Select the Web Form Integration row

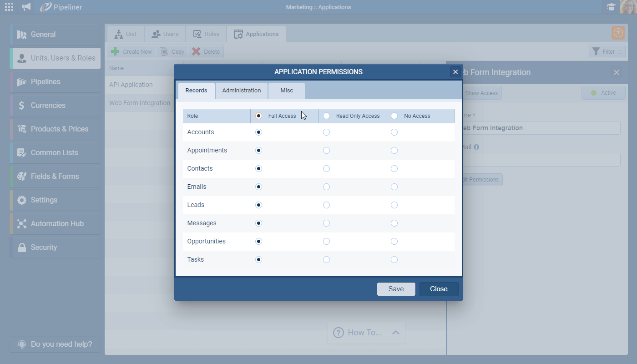[x=139, y=103]
